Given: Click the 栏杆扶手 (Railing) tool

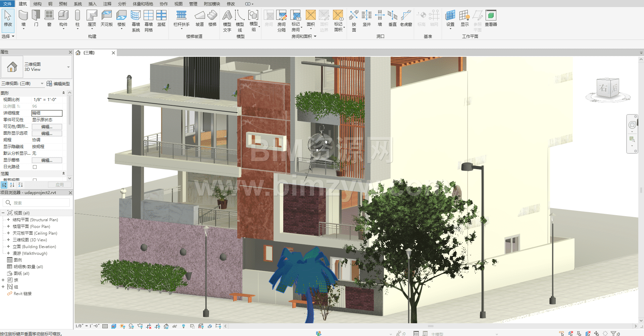Looking at the screenshot, I should tap(181, 18).
